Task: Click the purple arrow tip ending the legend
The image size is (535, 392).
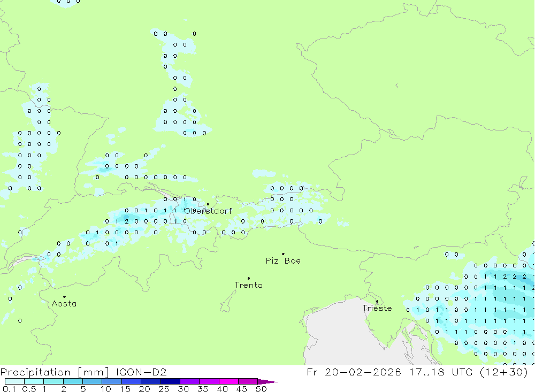Action: click(267, 382)
